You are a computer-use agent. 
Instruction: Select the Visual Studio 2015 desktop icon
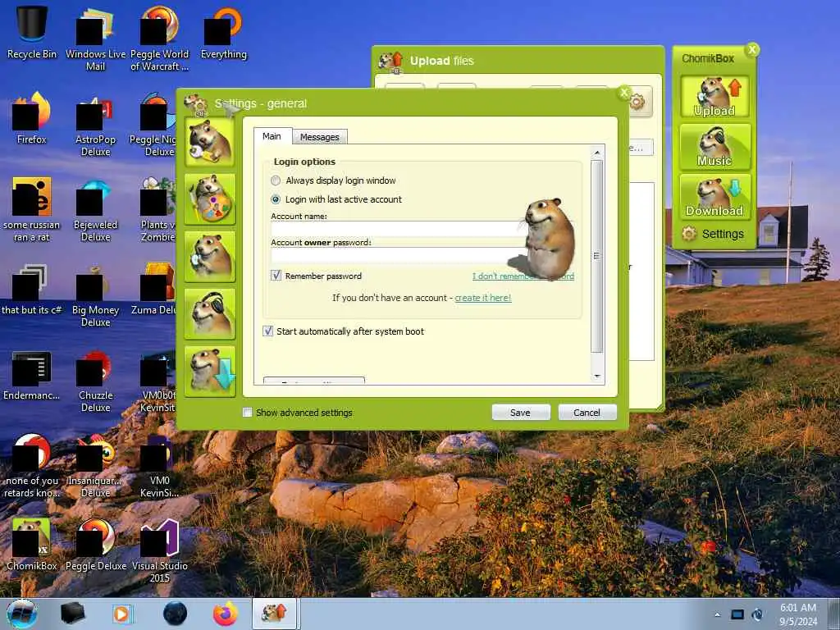(160, 550)
